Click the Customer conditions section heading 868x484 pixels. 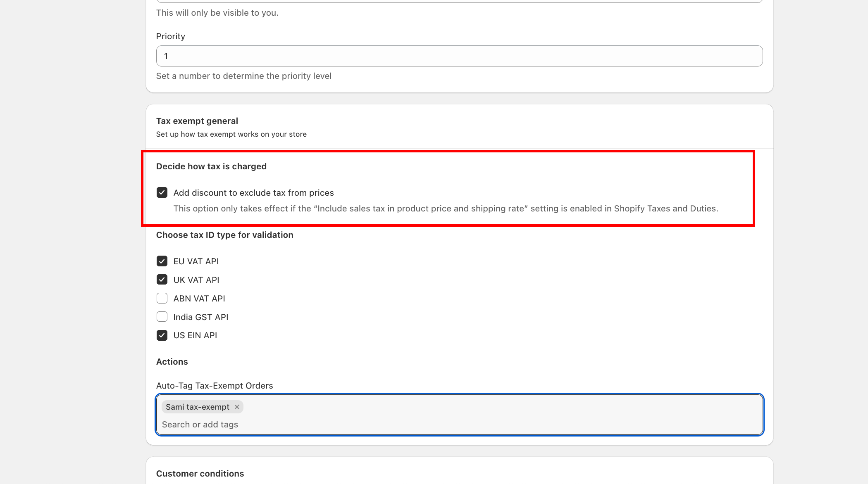[x=200, y=474]
